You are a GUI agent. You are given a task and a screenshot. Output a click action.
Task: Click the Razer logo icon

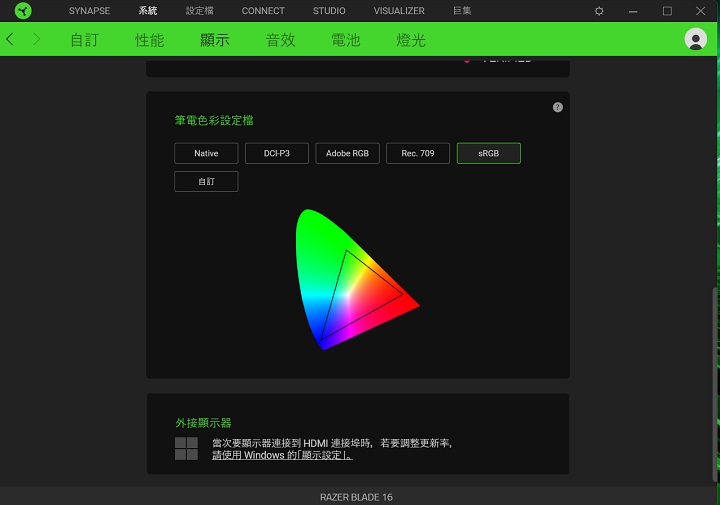pos(23,11)
